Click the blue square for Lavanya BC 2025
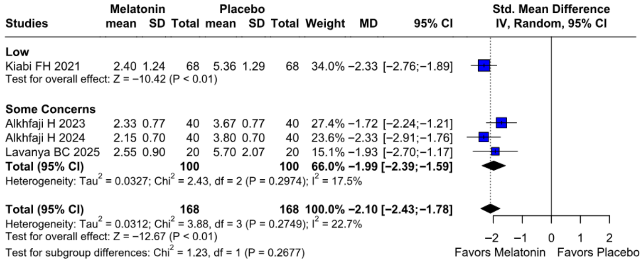Screen dimensions: 644x263 [x=495, y=151]
